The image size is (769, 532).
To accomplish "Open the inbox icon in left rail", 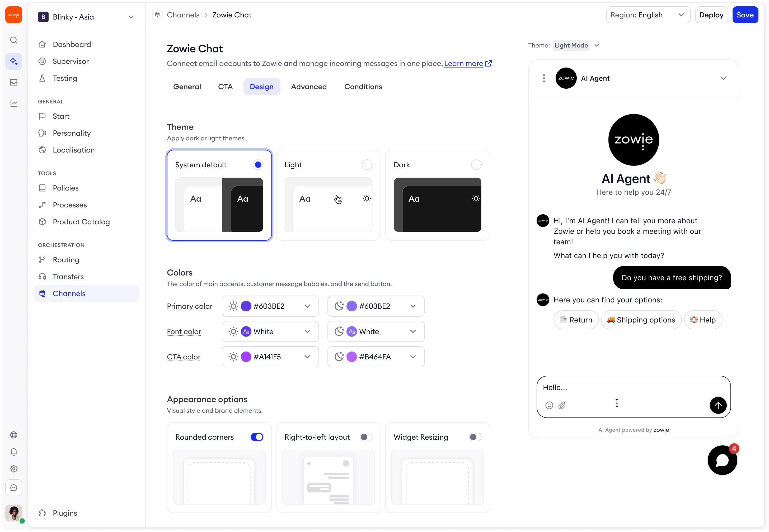I will click(x=14, y=82).
